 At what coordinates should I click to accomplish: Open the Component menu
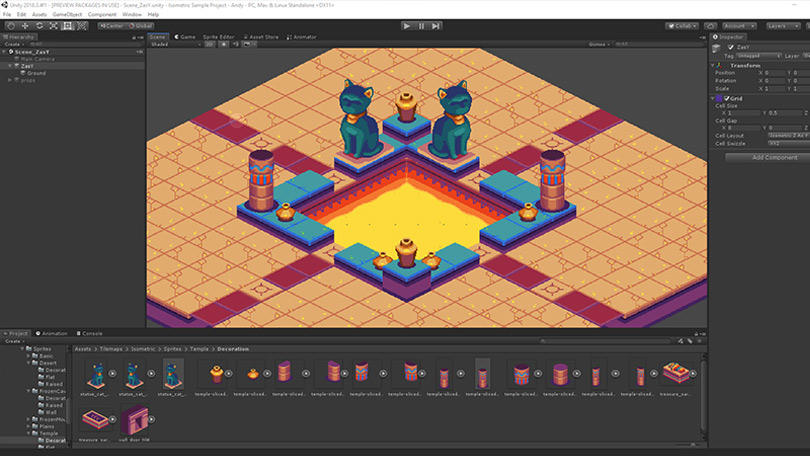[102, 14]
